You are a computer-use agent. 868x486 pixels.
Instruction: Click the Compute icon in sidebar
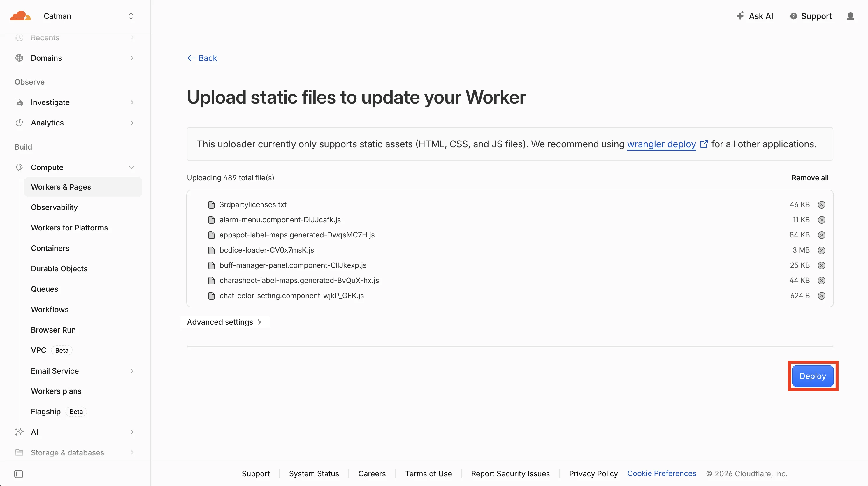[19, 167]
